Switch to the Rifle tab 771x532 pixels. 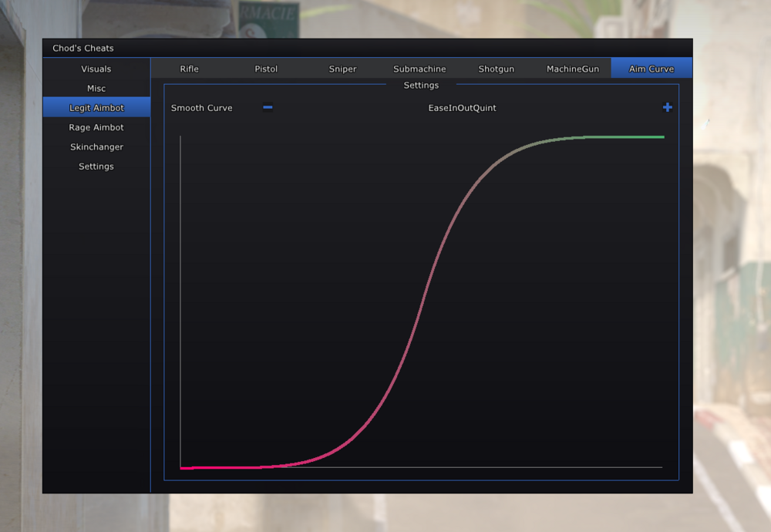(190, 69)
